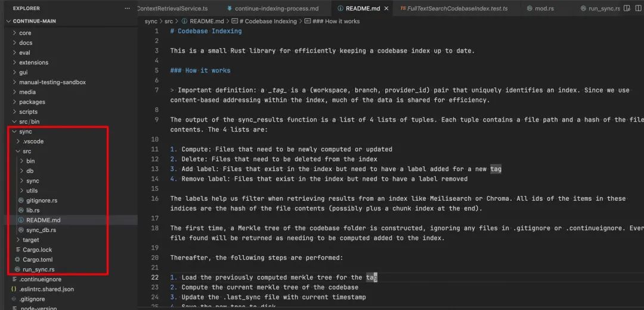The width and height of the screenshot is (644, 310).
Task: Click the '### How it works' breadcrumb
Action: [x=336, y=21]
